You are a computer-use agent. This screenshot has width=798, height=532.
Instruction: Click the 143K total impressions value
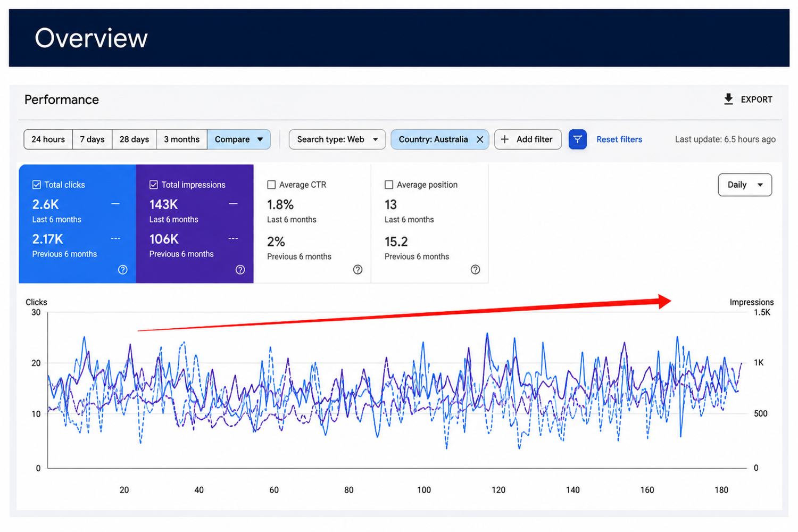164,204
